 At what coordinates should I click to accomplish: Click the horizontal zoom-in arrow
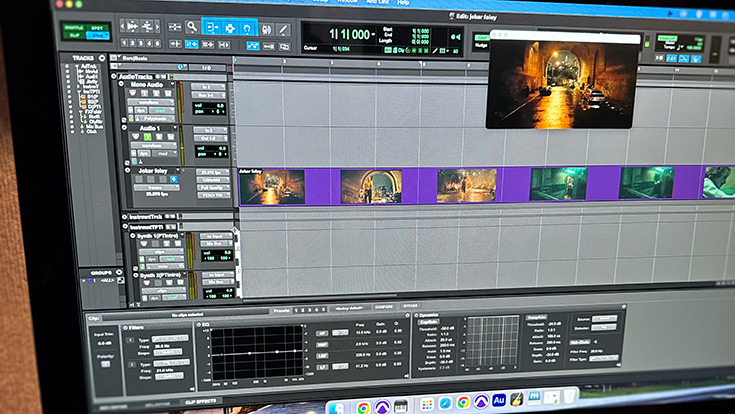click(158, 26)
